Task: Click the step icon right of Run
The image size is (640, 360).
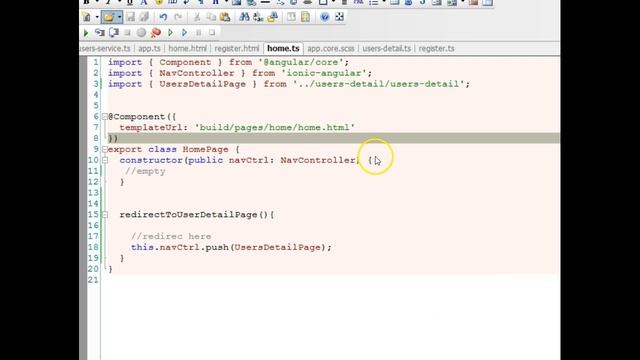Action: [100, 33]
